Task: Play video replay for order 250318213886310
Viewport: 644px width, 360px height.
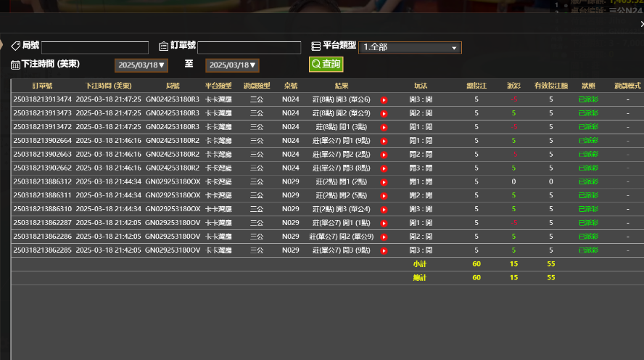Action: point(384,209)
